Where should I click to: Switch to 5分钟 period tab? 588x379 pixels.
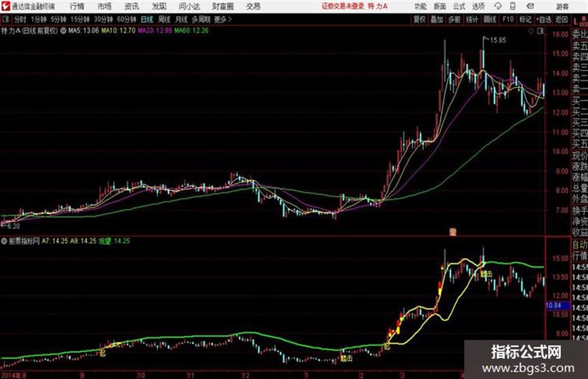[x=58, y=19]
